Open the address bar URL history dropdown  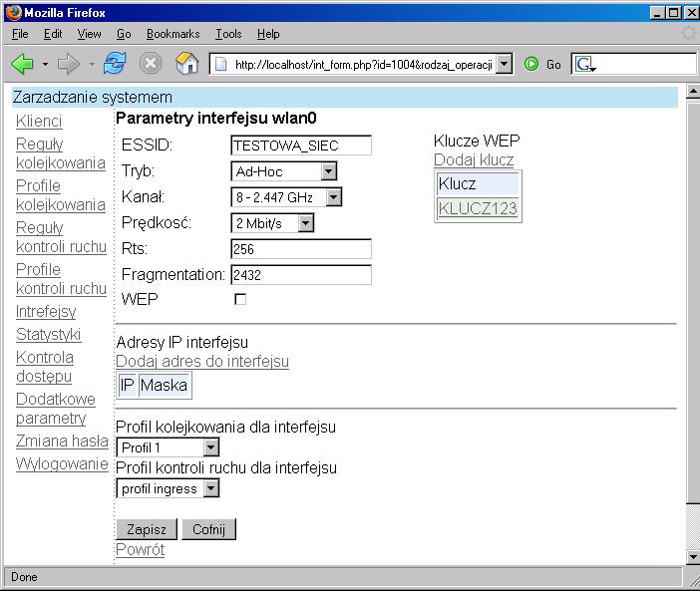(504, 64)
